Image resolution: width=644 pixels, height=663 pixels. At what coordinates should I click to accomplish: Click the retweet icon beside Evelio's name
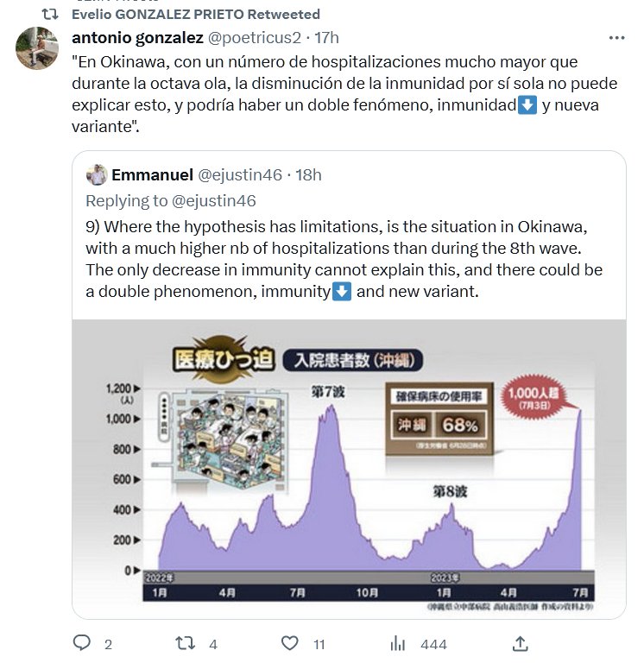click(x=52, y=15)
